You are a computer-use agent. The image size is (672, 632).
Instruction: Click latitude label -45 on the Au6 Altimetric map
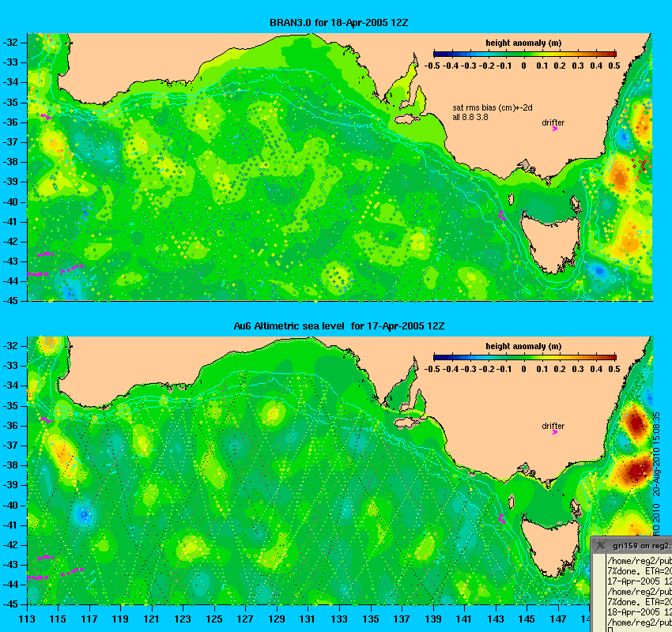tap(10, 604)
